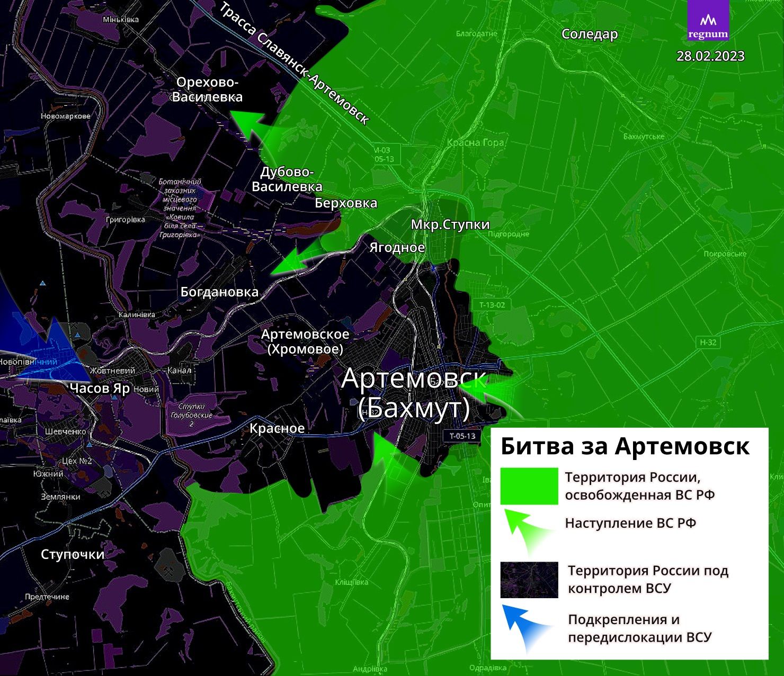784x676 pixels.
Task: Click the Орехово-Василевка label
Action: pos(207,89)
